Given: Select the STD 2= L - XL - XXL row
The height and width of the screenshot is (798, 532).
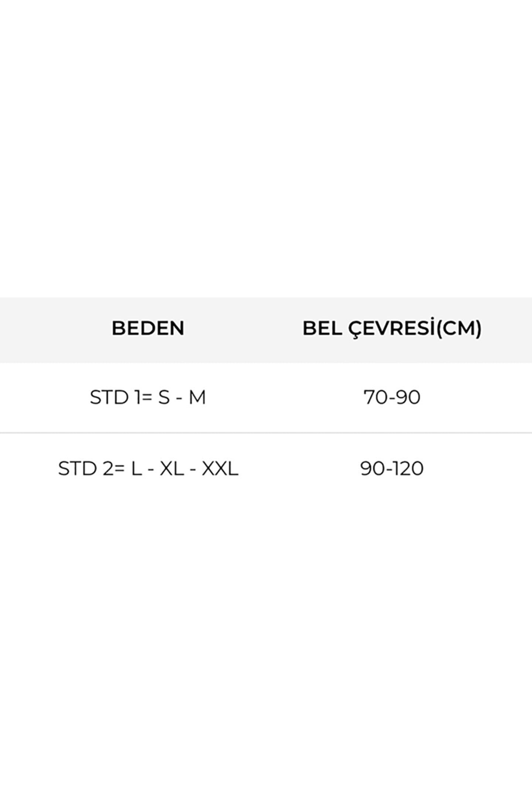Looking at the screenshot, I should (148, 468).
